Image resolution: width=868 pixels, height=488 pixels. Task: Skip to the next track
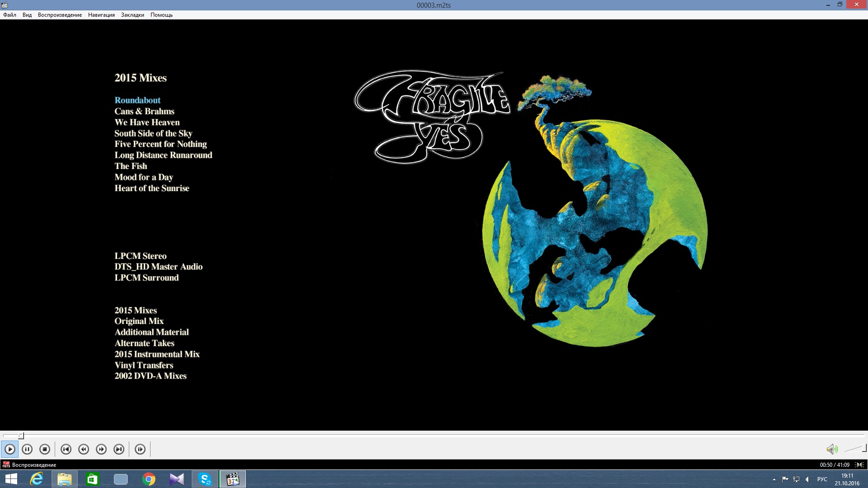coord(119,449)
